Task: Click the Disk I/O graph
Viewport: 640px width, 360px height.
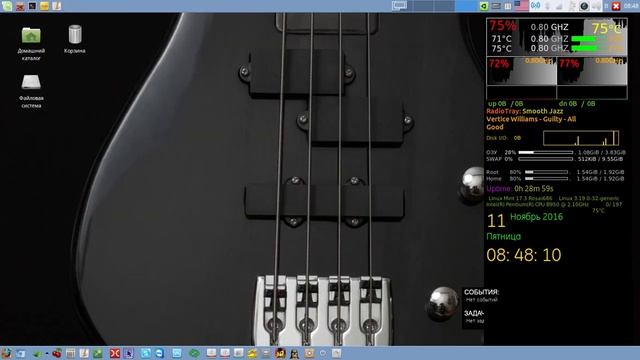Action: point(581,138)
